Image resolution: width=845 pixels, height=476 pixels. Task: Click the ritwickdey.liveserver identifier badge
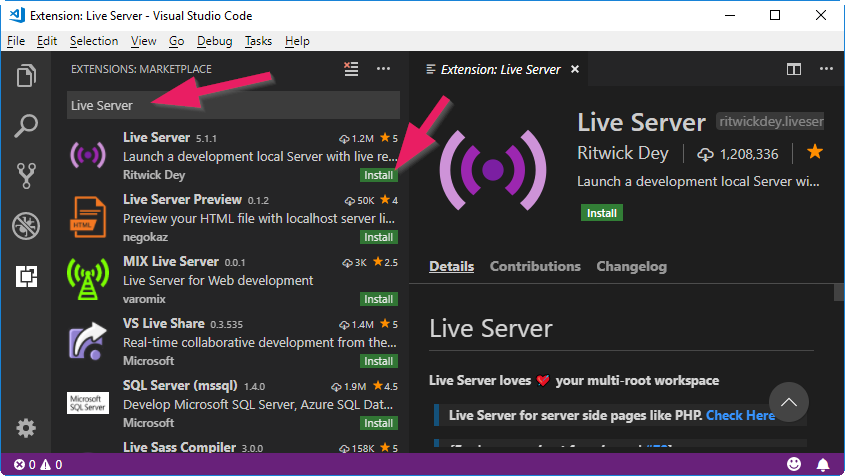(771, 121)
